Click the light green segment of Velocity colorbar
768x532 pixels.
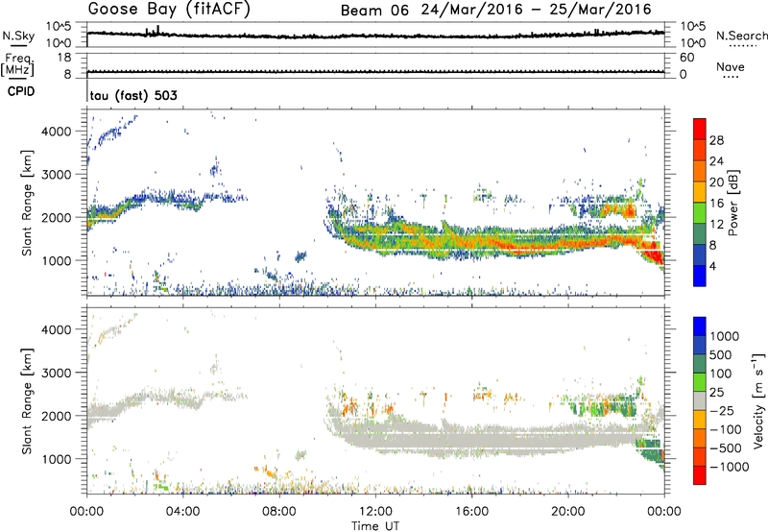(x=700, y=382)
